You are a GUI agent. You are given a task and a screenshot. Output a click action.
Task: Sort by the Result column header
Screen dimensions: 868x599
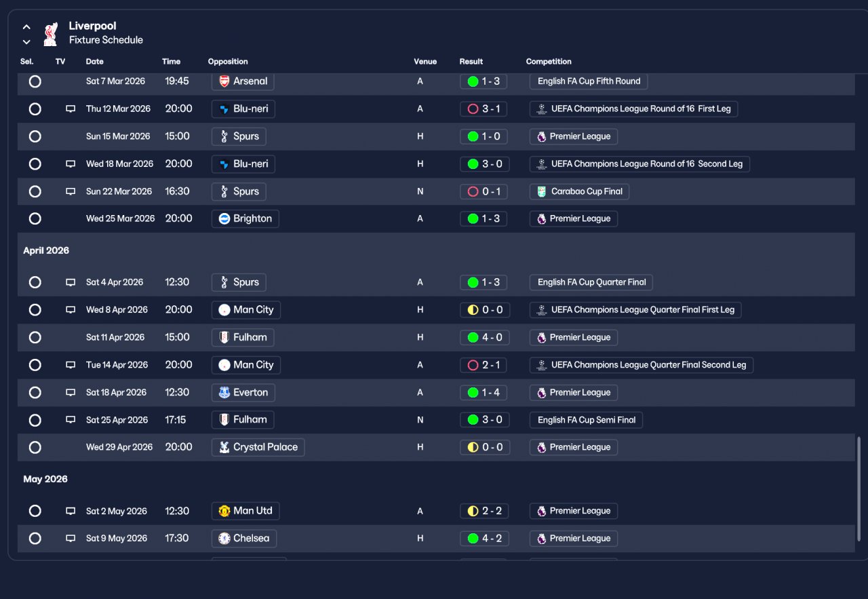(471, 62)
